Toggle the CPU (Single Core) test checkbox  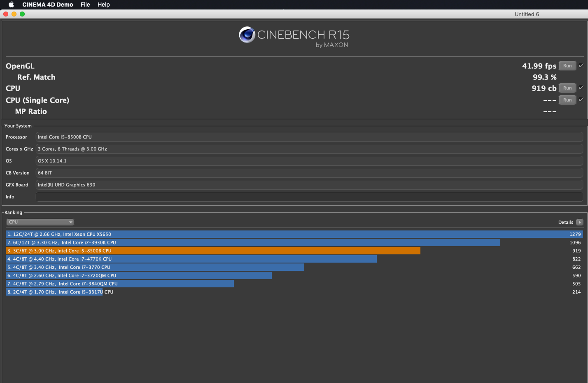(581, 100)
